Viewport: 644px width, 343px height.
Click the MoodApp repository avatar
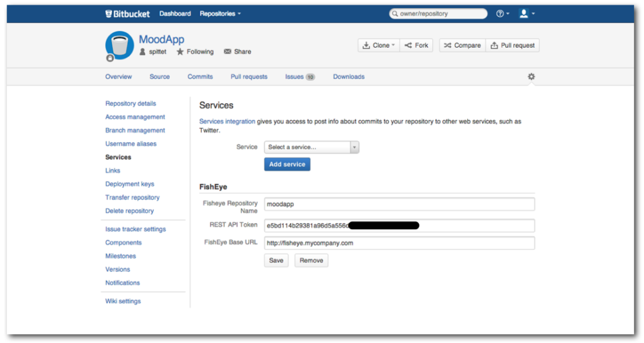coord(119,46)
